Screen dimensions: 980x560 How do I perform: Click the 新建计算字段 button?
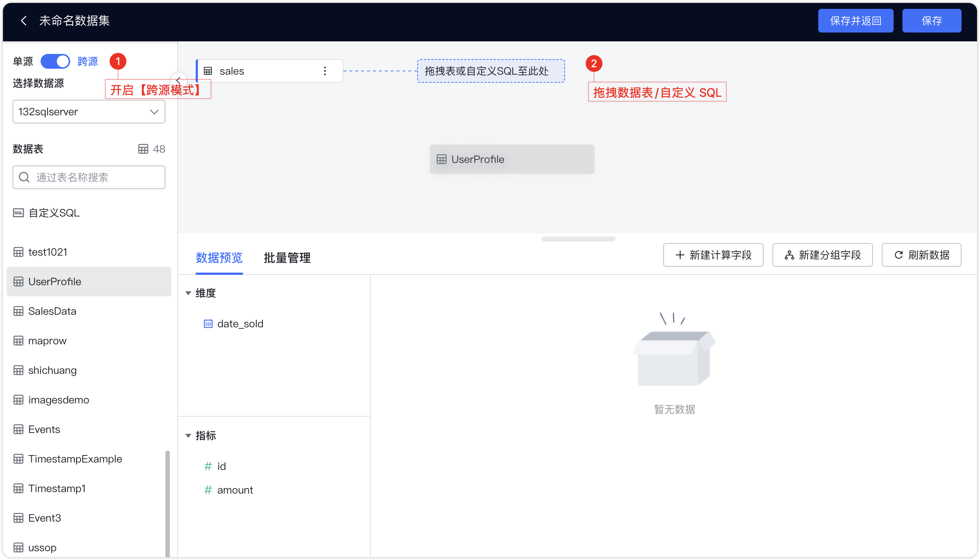pyautogui.click(x=713, y=255)
